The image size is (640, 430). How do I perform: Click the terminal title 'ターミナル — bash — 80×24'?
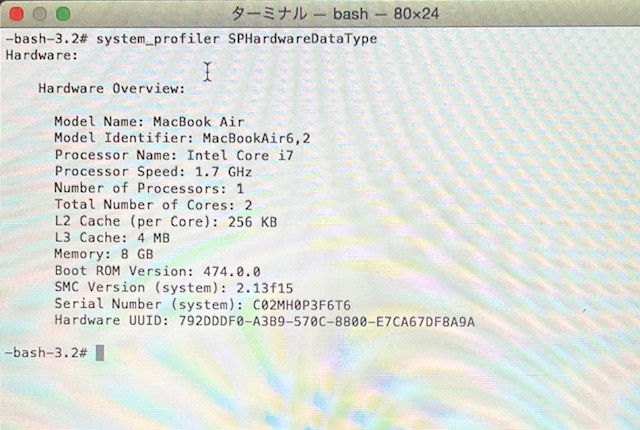(x=335, y=14)
